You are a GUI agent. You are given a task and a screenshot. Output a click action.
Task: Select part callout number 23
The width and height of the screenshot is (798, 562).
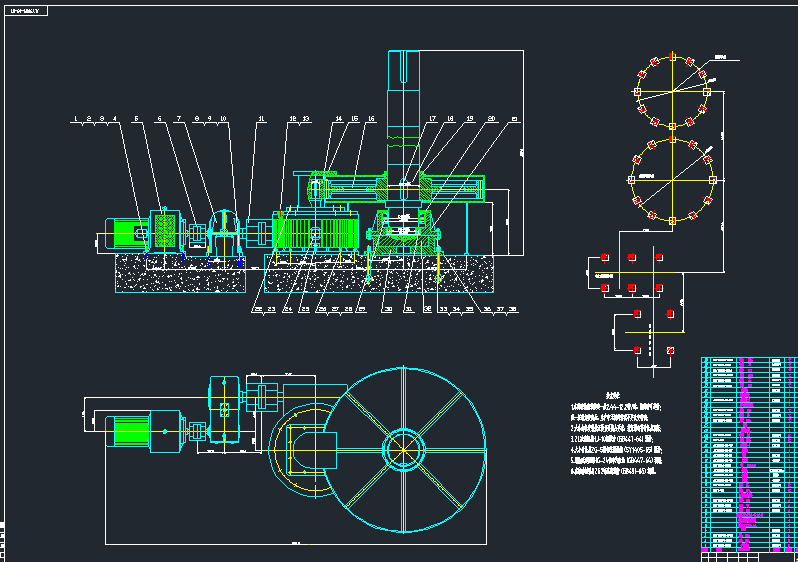[x=271, y=309]
